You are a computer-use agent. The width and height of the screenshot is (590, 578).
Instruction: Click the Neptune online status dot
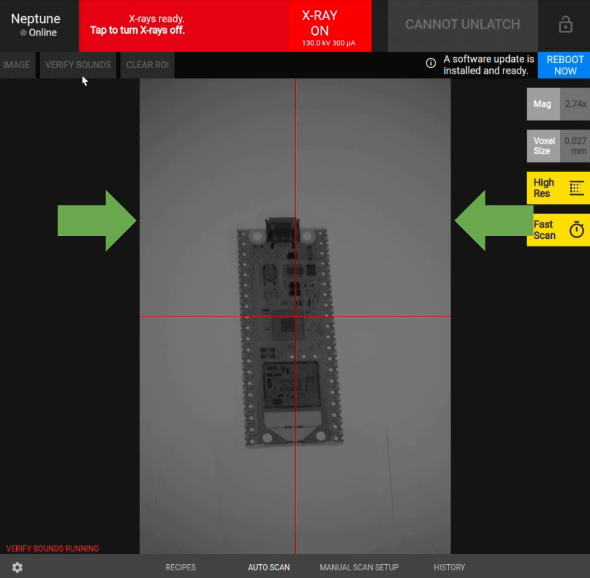click(23, 33)
